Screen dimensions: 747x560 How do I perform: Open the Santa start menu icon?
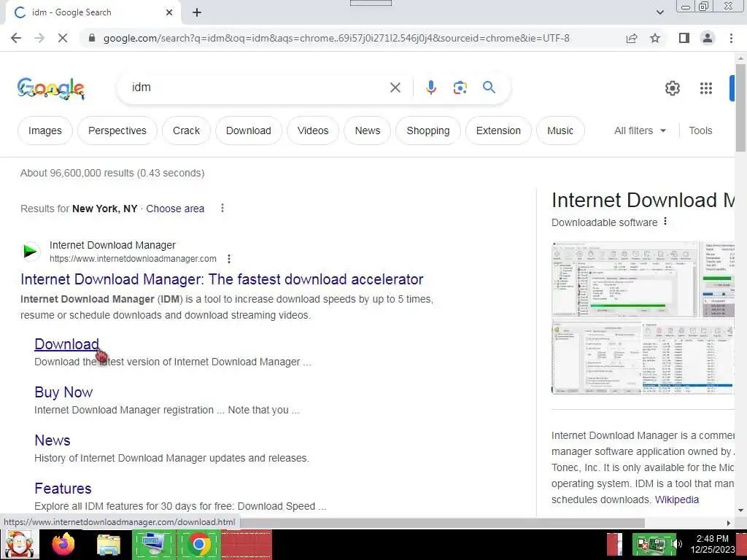pyautogui.click(x=19, y=544)
